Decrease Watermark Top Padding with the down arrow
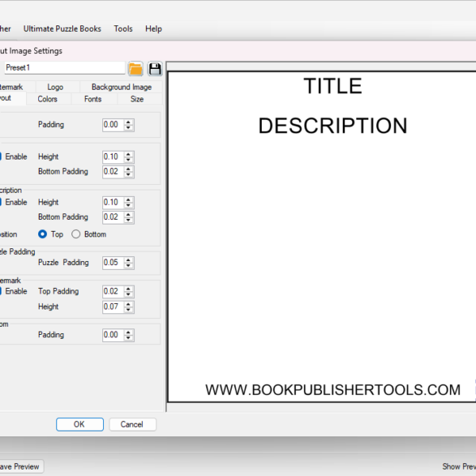Image resolution: width=476 pixels, height=476 pixels. (x=129, y=294)
